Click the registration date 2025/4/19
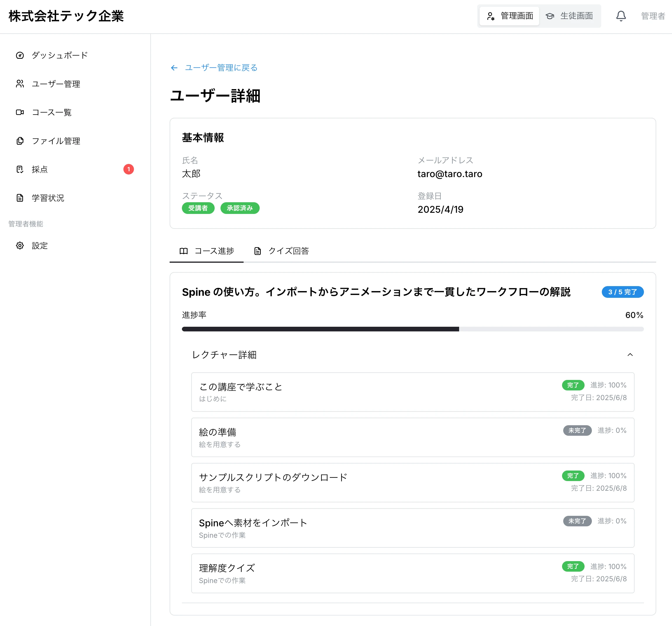 440,210
